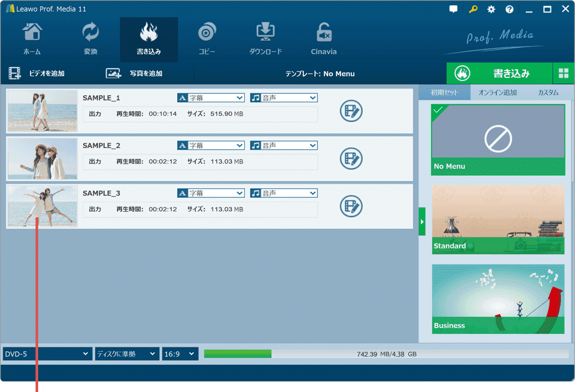Open the 16:9 aspect ratio dropdown
575x392 pixels.
point(180,354)
